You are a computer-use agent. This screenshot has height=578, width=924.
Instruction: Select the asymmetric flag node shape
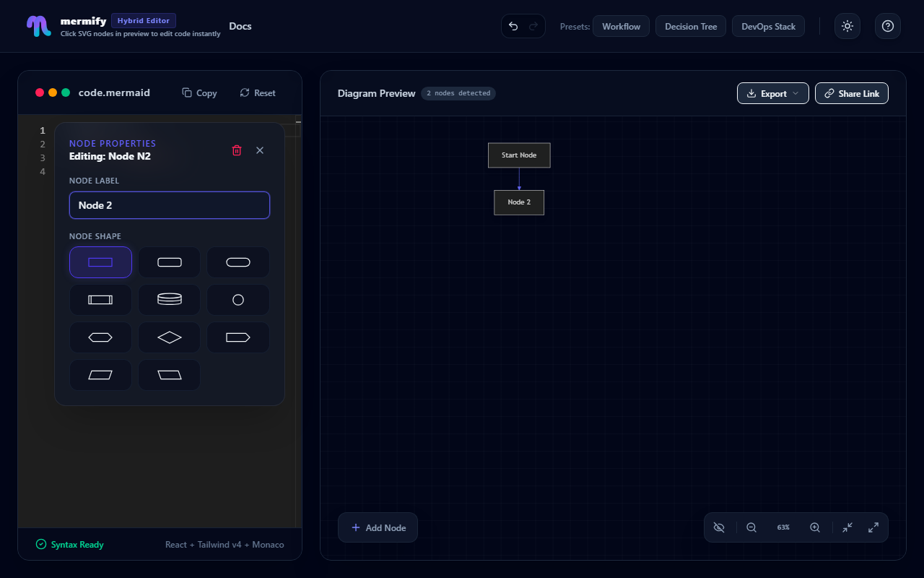(238, 337)
